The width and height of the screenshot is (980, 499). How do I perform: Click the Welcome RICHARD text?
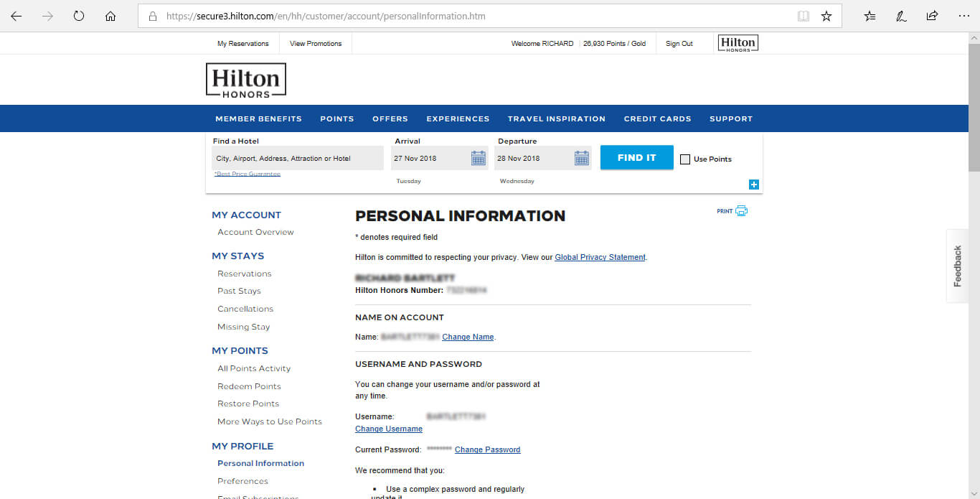click(542, 44)
